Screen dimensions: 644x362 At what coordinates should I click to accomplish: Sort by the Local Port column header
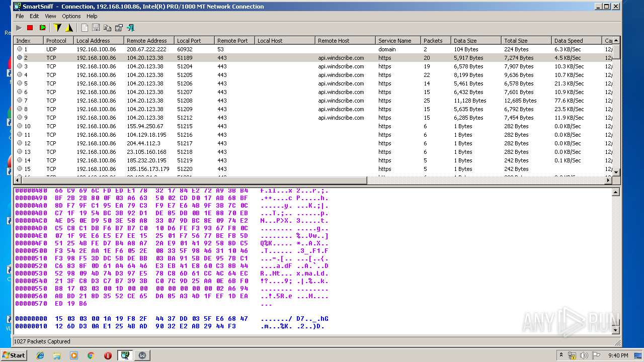(195, 41)
